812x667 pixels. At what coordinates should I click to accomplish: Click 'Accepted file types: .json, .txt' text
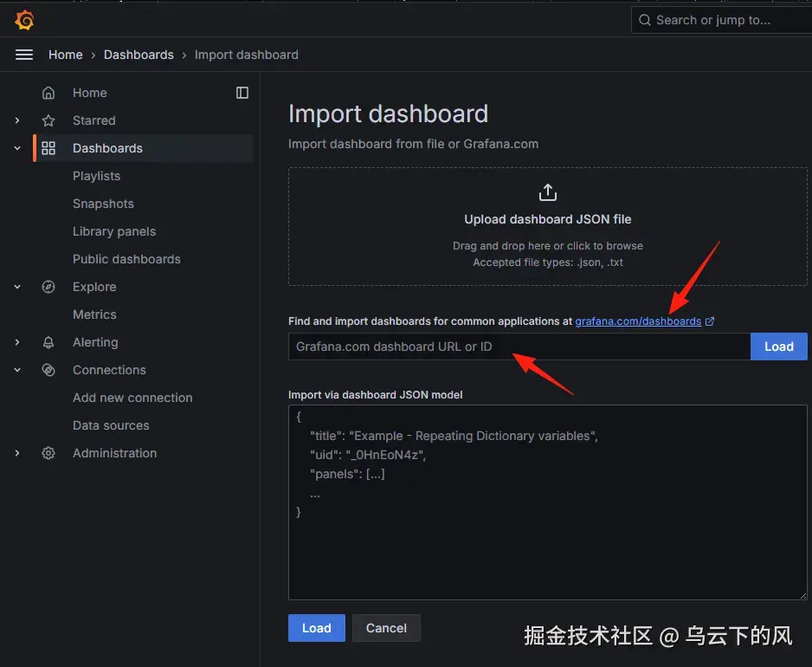point(547,262)
